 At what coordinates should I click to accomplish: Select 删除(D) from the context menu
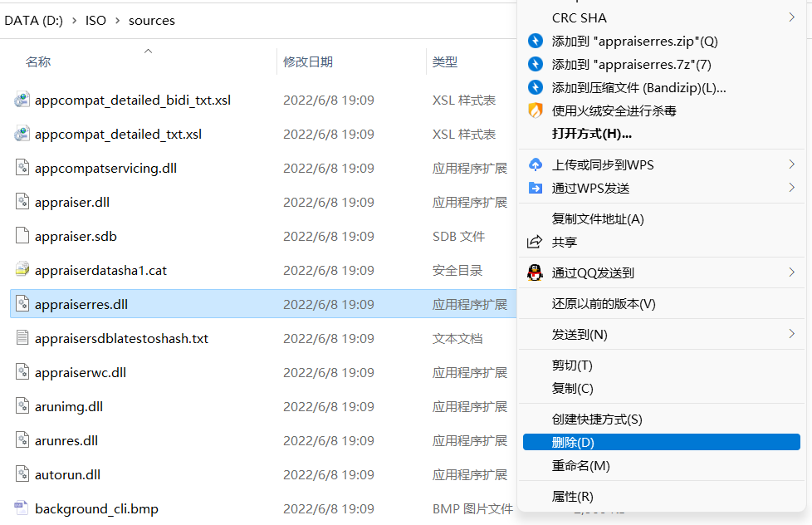(x=573, y=443)
